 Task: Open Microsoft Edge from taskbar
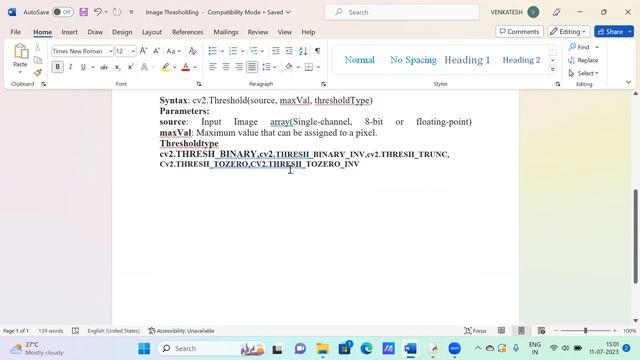pyautogui.click(x=367, y=349)
